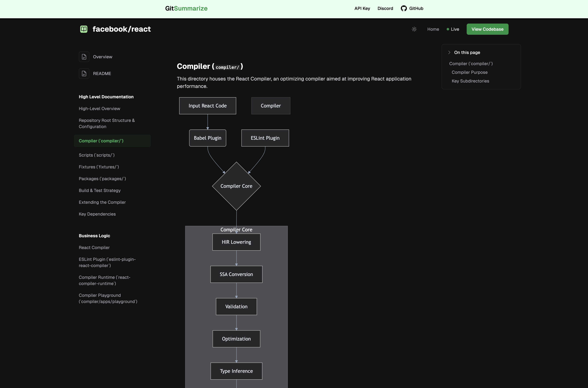Click the GitHub octocat icon
The image size is (588, 388).
404,8
